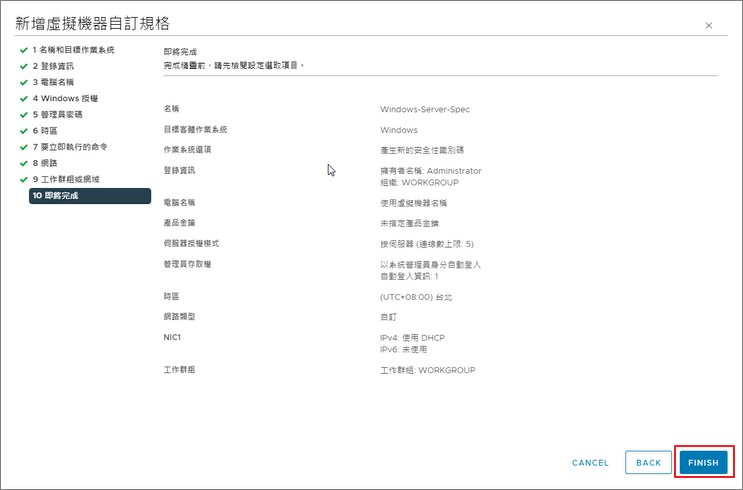Jump to step 7 要立即執行的命令
The image size is (743, 490).
(x=70, y=146)
